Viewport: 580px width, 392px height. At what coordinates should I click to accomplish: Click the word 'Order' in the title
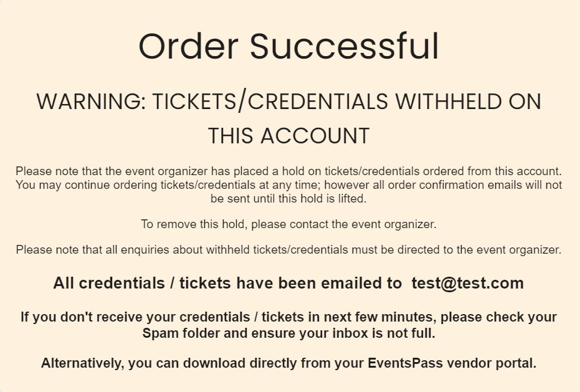[x=188, y=46]
